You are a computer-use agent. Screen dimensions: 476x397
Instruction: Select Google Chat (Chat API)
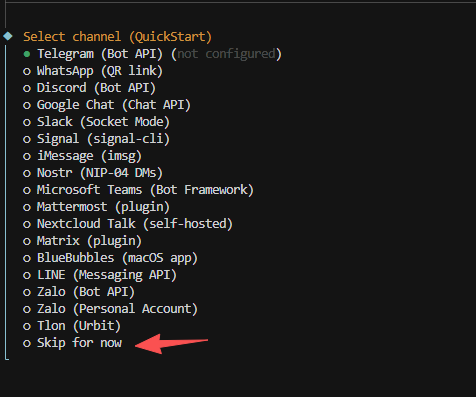click(x=107, y=105)
